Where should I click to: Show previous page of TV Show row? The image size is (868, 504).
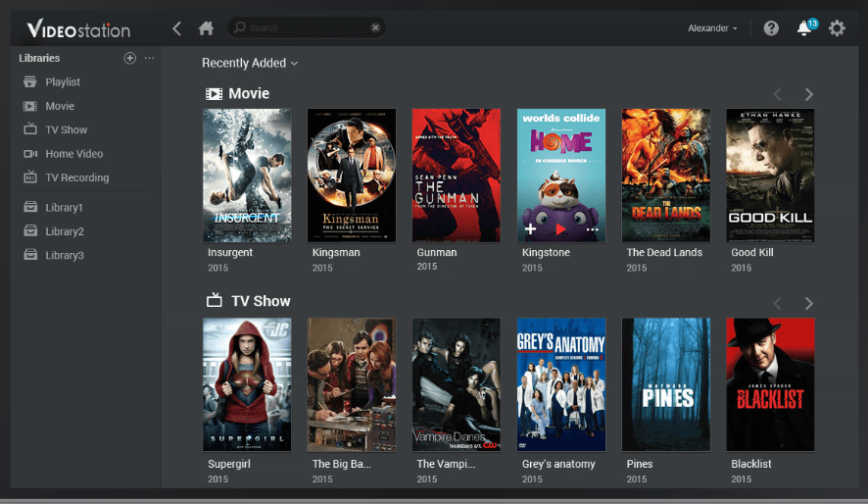tap(777, 304)
